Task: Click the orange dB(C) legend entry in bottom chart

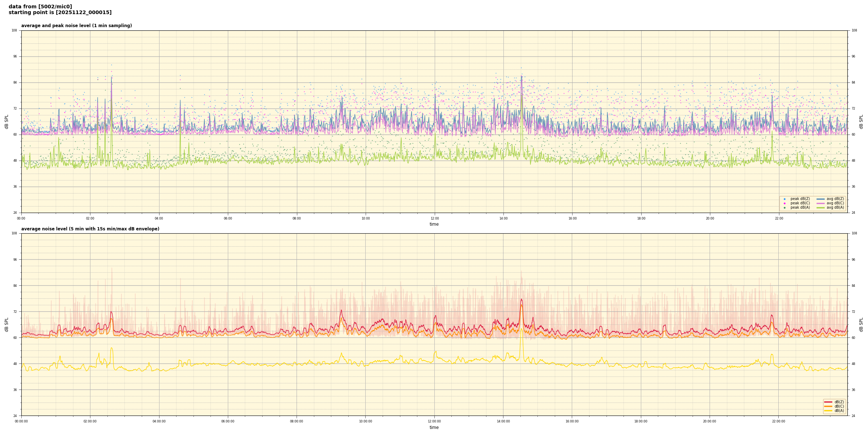Action: [x=828, y=406]
